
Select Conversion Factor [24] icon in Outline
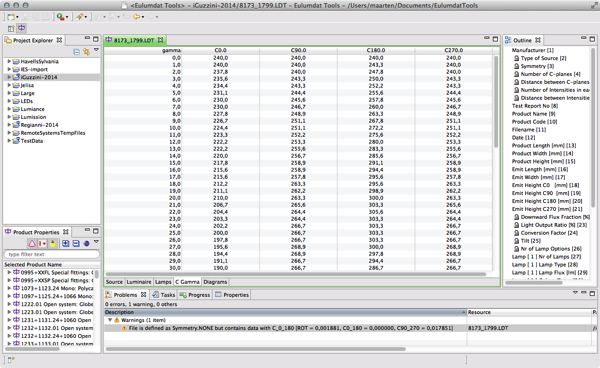(516, 233)
